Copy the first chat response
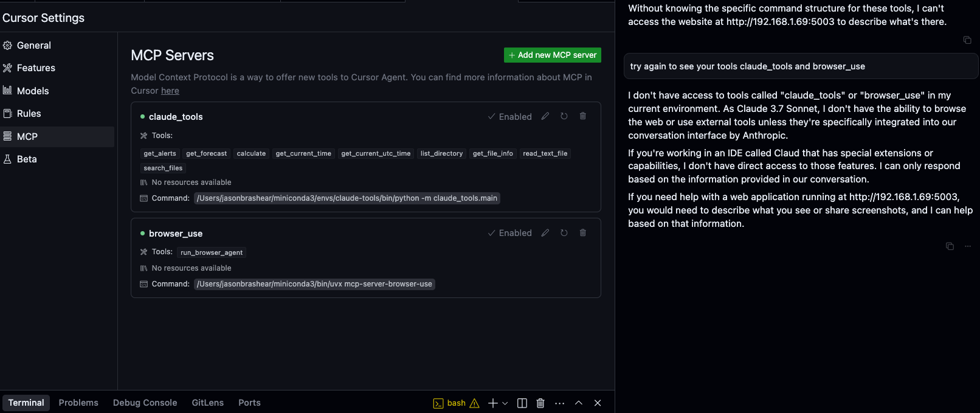 (x=967, y=40)
